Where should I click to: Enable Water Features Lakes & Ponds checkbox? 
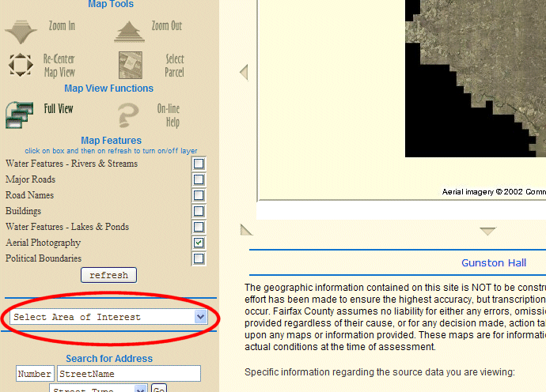(x=199, y=227)
